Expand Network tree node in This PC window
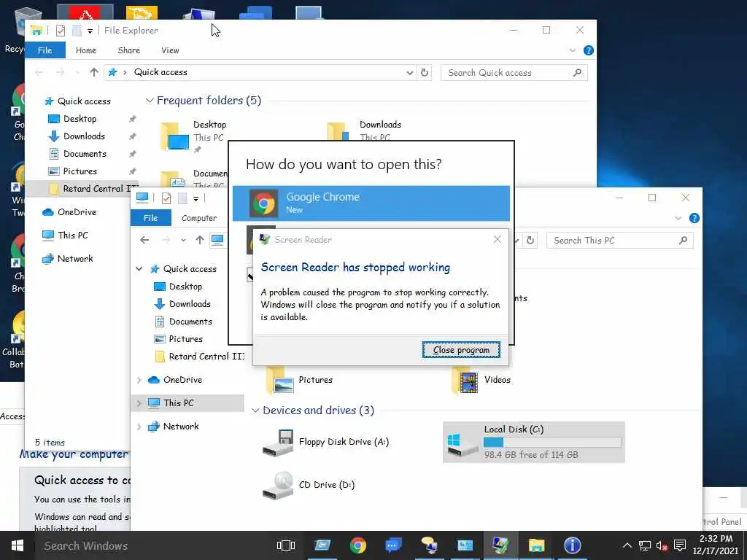 139,427
